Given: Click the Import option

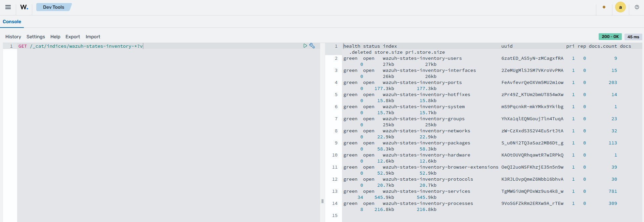Looking at the screenshot, I should [x=93, y=37].
